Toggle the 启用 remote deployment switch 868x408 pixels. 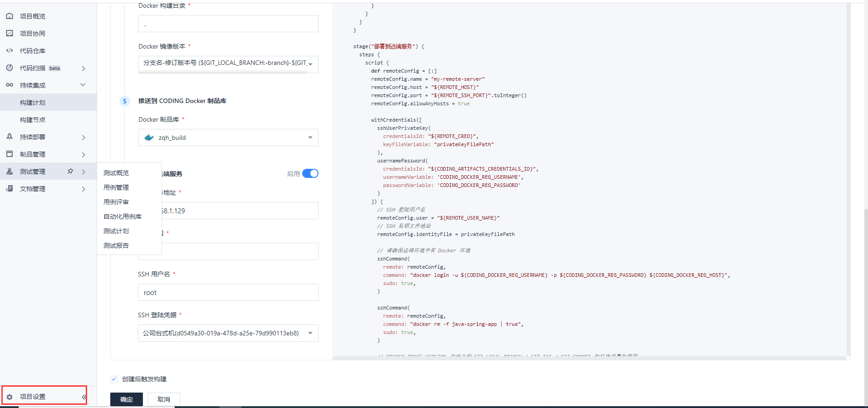pos(310,173)
